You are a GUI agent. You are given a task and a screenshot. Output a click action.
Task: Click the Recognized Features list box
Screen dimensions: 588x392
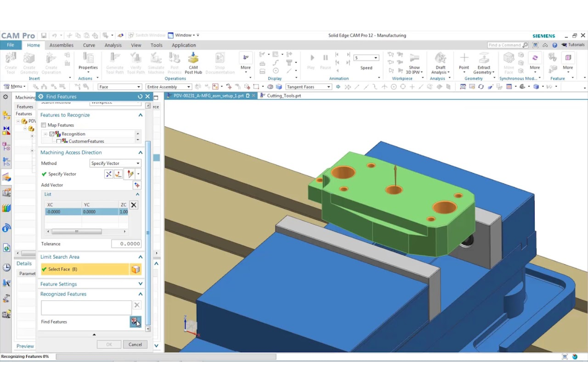[x=86, y=308]
